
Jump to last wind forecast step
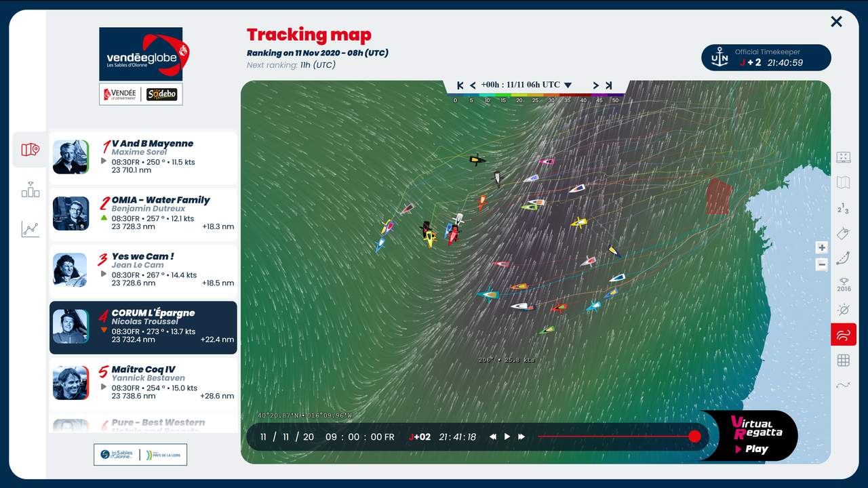point(608,85)
